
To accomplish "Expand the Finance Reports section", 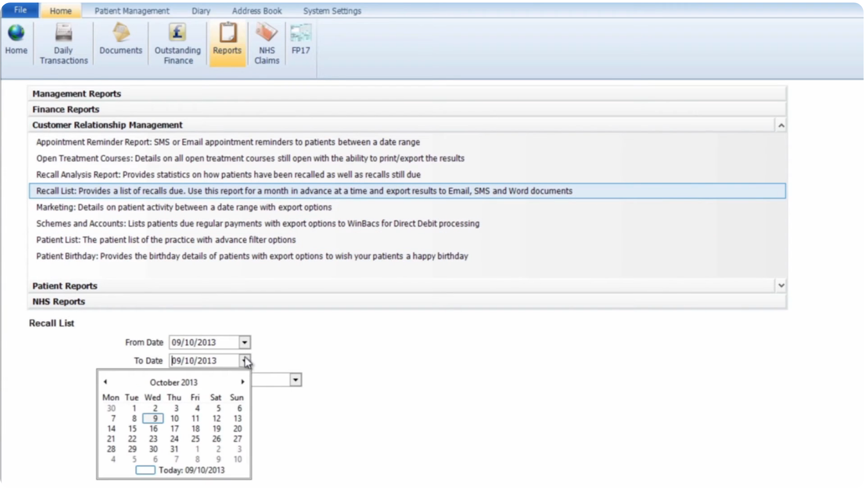I will click(407, 109).
